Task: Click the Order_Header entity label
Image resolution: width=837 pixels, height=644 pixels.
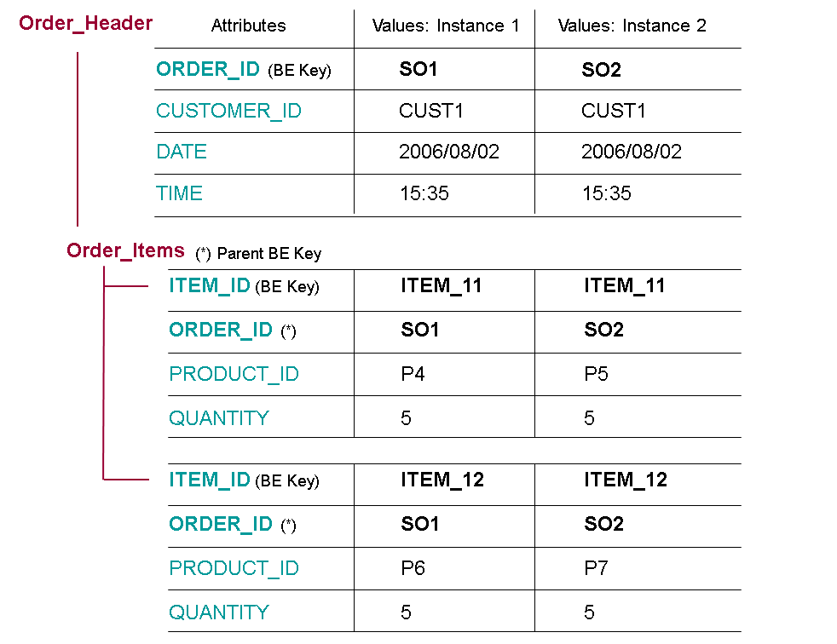Action: 85,24
